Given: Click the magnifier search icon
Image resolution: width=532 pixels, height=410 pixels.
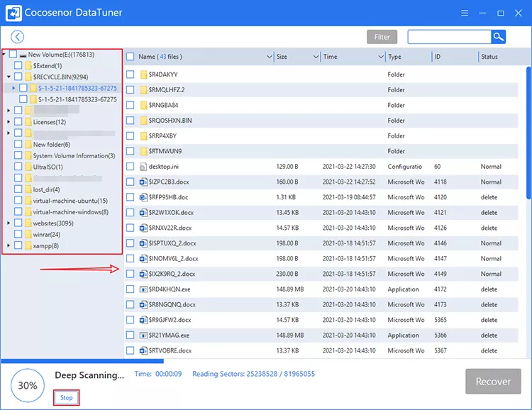Looking at the screenshot, I should click(498, 37).
